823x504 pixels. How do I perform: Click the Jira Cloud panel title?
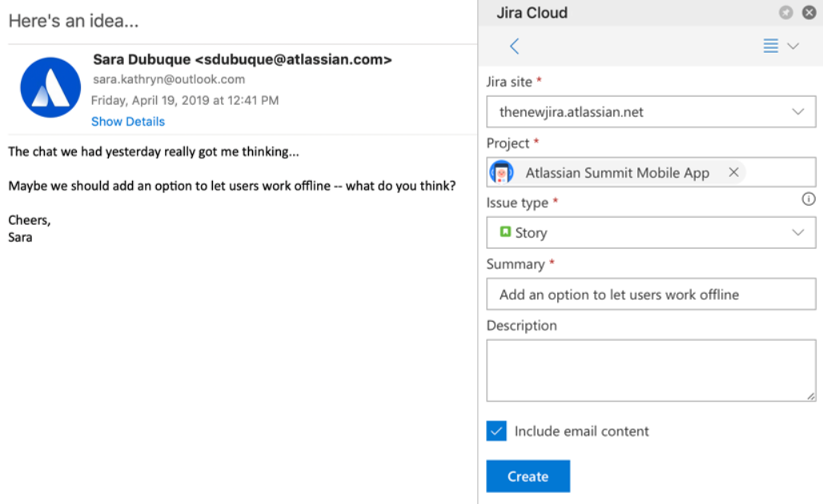(532, 13)
